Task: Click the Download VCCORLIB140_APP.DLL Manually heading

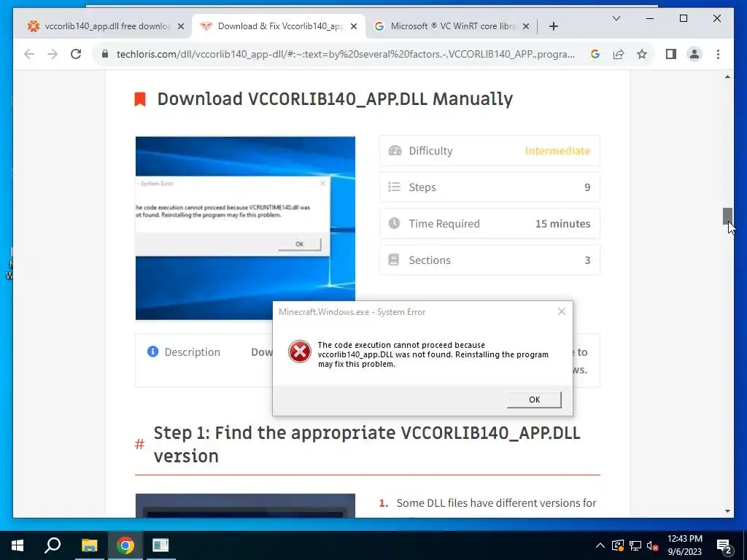Action: click(335, 99)
